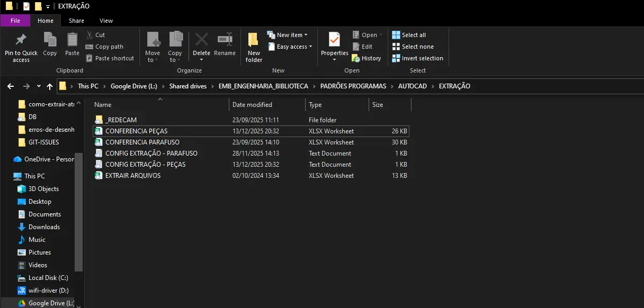Open the recent locations dropdown arrow
The image size is (644, 308).
[x=39, y=86]
